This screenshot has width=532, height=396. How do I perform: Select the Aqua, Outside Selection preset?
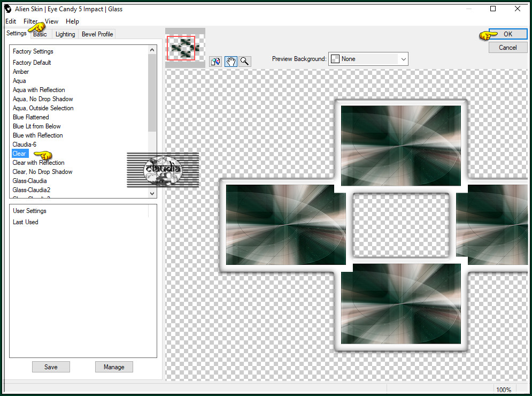tap(43, 108)
